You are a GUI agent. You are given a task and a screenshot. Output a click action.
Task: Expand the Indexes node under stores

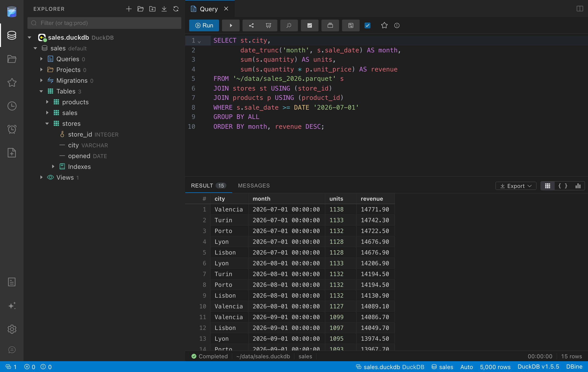coord(53,167)
